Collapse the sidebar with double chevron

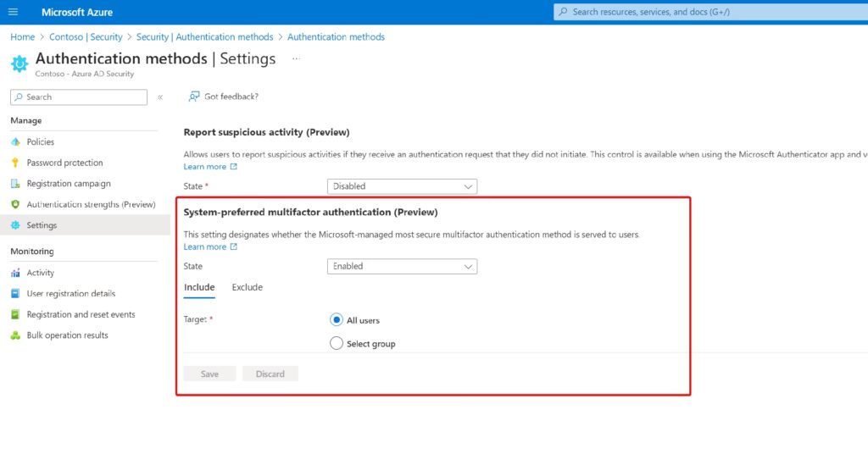pyautogui.click(x=160, y=97)
